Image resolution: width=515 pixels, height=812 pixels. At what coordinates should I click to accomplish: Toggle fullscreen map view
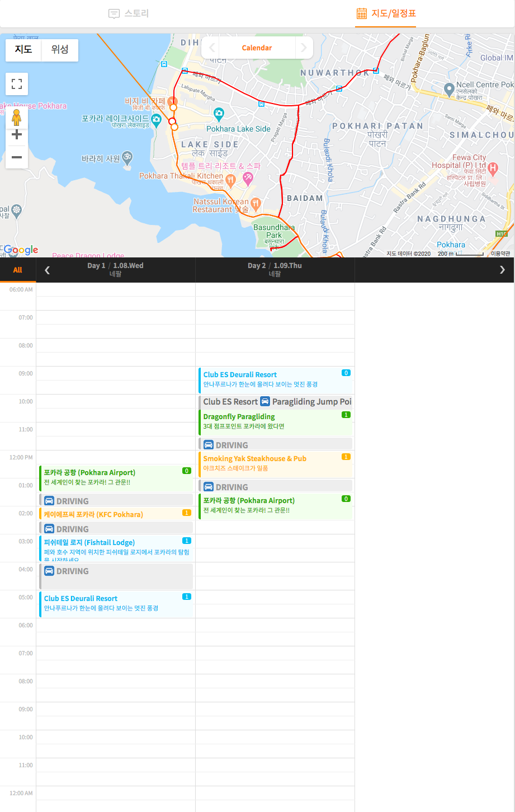point(17,85)
